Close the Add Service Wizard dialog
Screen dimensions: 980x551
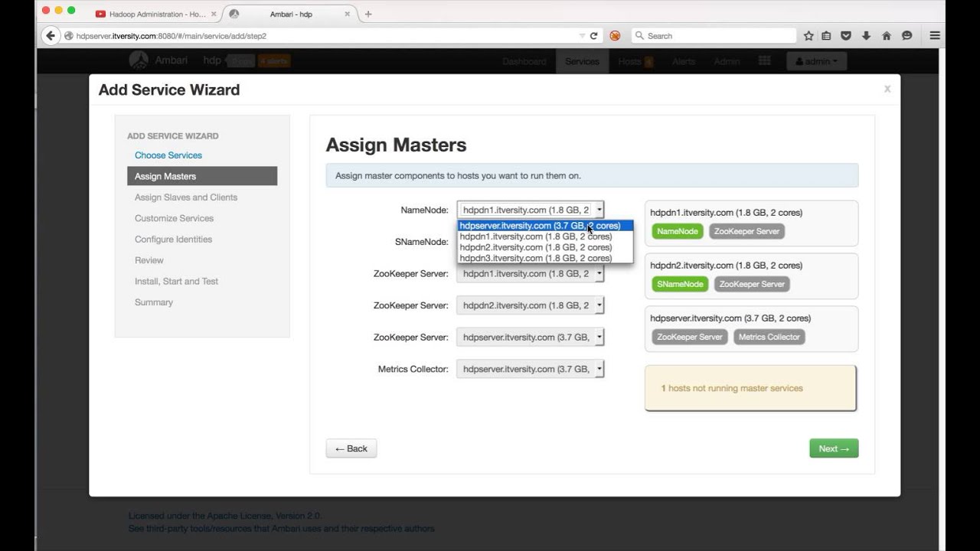(887, 89)
